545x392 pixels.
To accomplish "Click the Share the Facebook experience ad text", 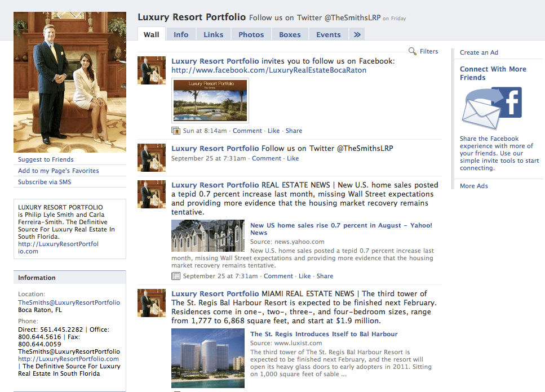I will click(499, 153).
